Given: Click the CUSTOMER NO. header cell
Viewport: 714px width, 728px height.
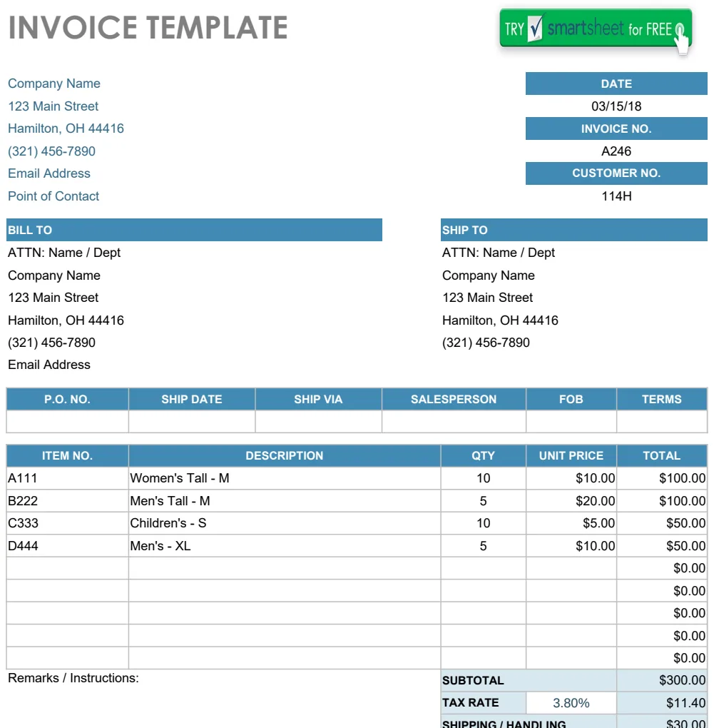Looking at the screenshot, I should [x=616, y=173].
